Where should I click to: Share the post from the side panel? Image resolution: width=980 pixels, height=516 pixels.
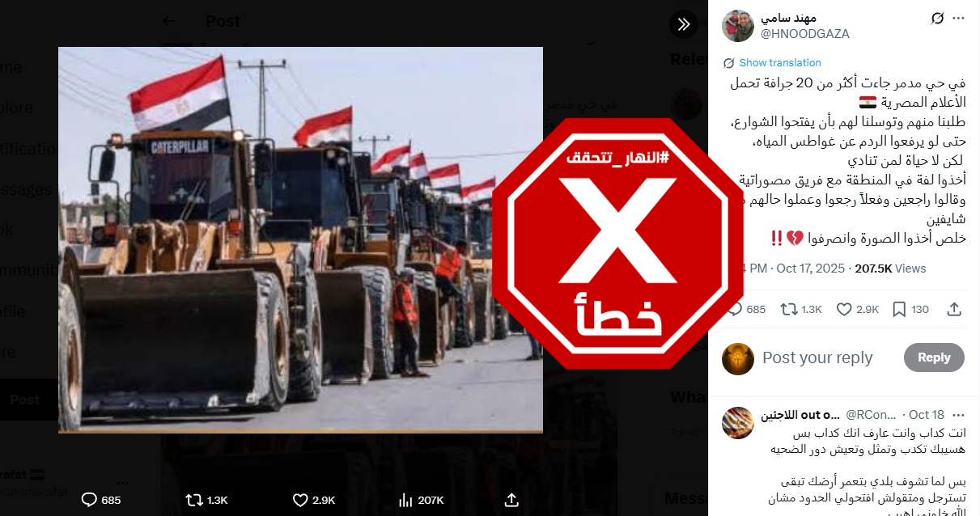pos(954,309)
